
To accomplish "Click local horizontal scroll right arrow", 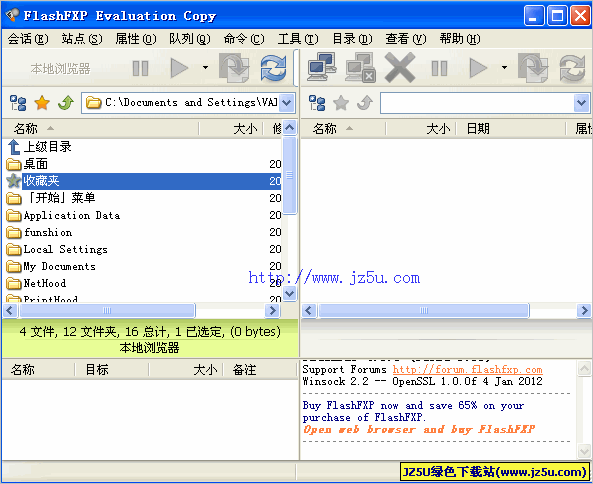I will (x=272, y=311).
